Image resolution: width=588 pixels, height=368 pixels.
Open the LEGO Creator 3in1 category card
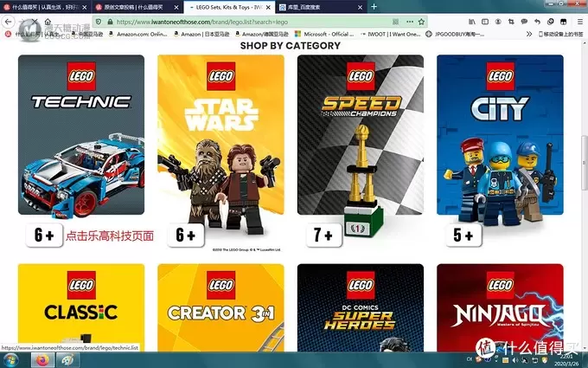click(220, 307)
